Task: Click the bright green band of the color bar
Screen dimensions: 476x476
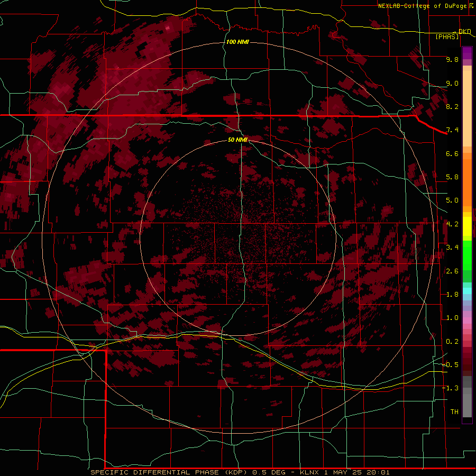Action: [x=467, y=255]
